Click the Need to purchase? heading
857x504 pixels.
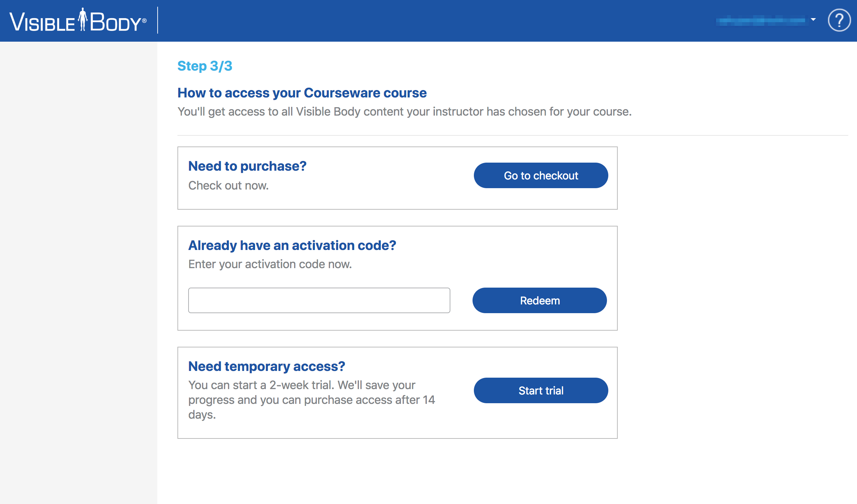click(247, 166)
